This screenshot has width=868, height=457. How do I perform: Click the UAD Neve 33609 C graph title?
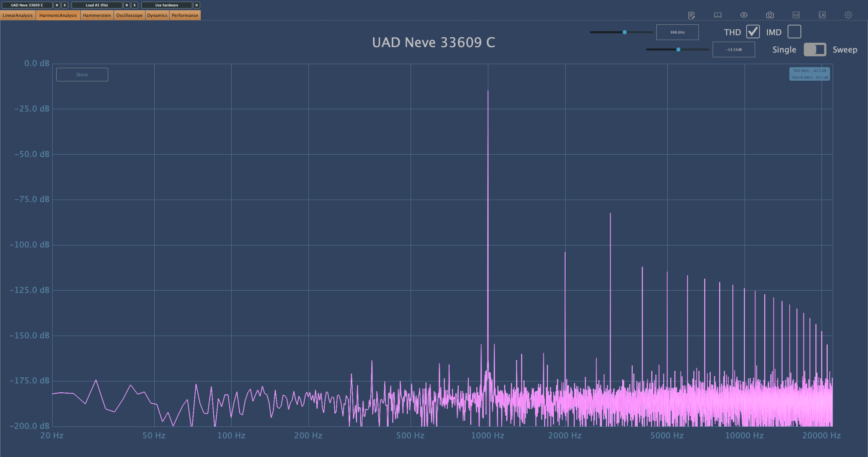click(x=434, y=43)
